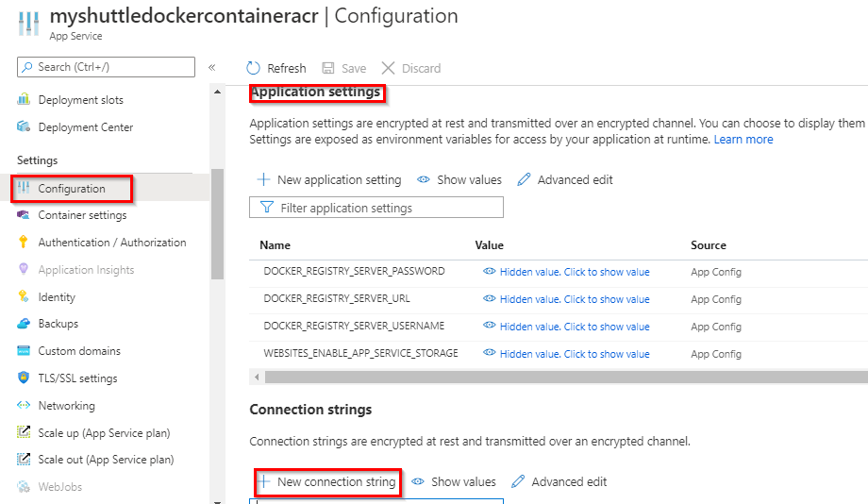Click the App Service header icon
Image resolution: width=868 pixels, height=504 pixels.
pyautogui.click(x=28, y=24)
